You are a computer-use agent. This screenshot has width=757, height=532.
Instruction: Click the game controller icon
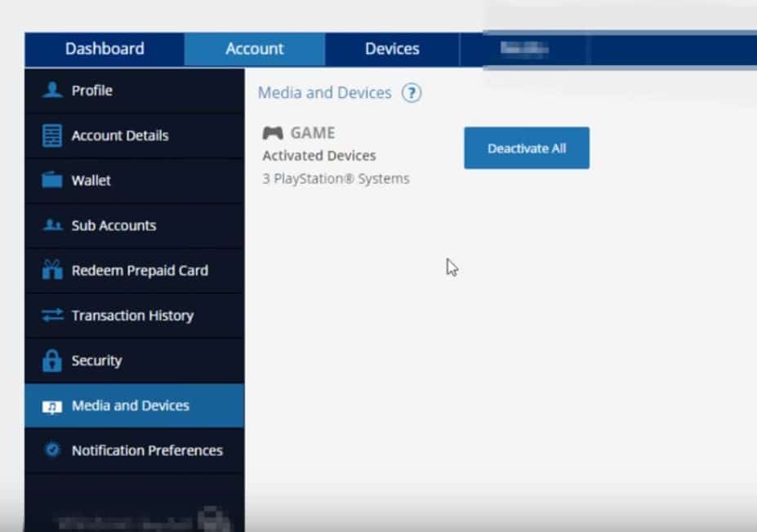click(x=273, y=133)
